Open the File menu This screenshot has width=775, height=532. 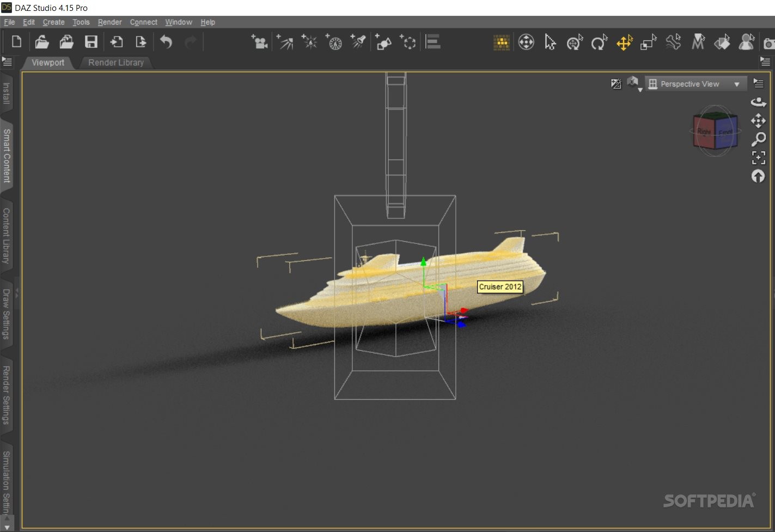tap(9, 22)
